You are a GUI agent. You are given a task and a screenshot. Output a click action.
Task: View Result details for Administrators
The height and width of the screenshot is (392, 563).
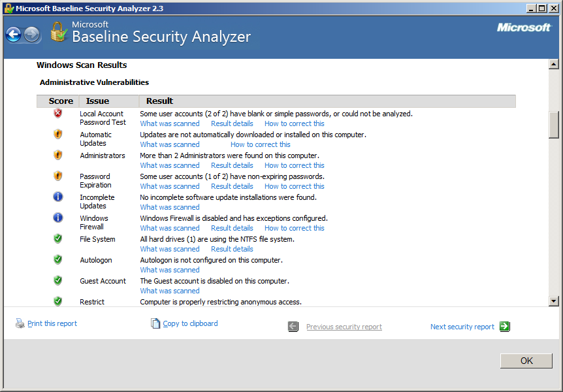coord(232,165)
